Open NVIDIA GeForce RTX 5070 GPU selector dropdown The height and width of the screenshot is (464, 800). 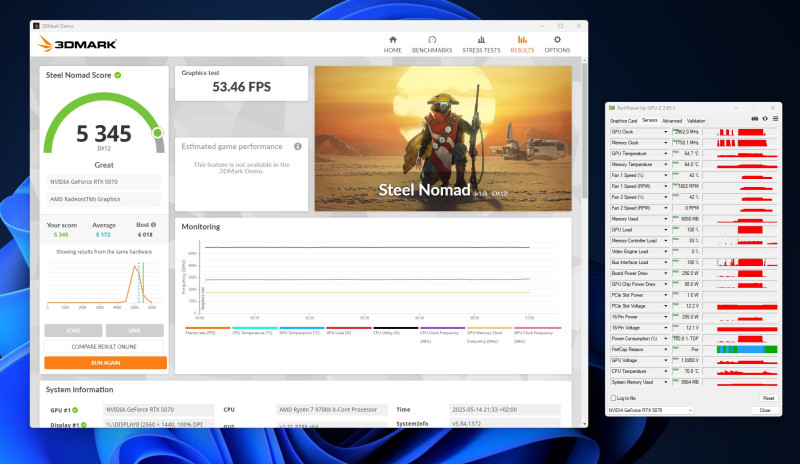point(651,410)
